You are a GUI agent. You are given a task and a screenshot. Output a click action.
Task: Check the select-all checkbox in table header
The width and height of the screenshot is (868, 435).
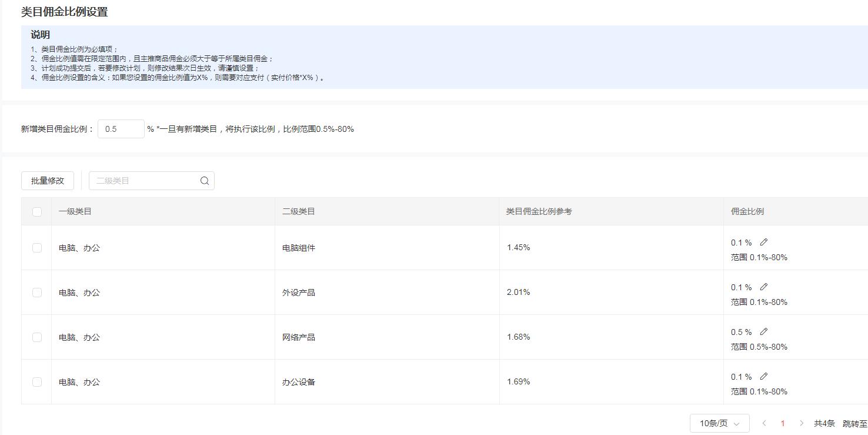click(x=36, y=211)
